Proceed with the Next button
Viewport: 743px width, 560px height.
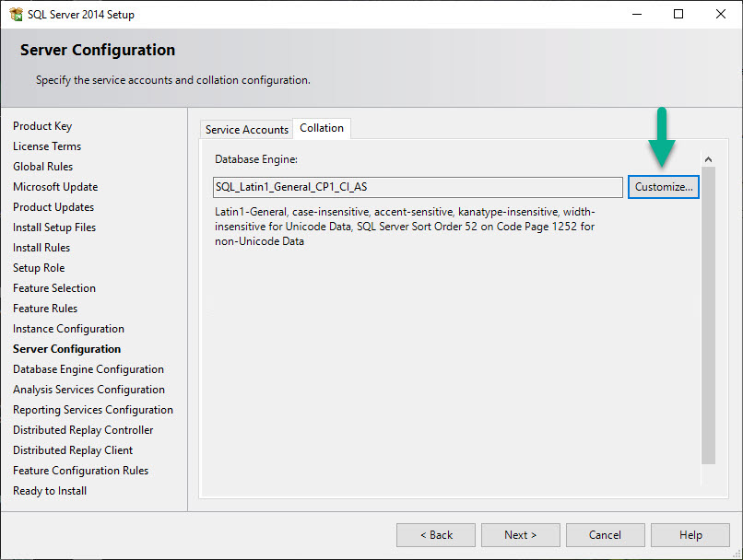520,535
